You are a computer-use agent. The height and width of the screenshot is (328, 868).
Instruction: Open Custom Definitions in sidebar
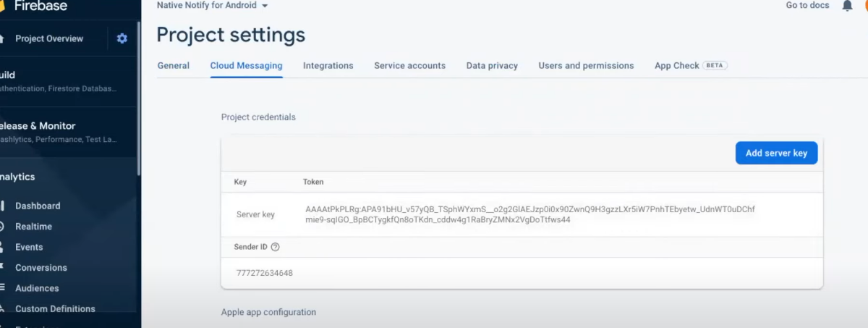55,308
